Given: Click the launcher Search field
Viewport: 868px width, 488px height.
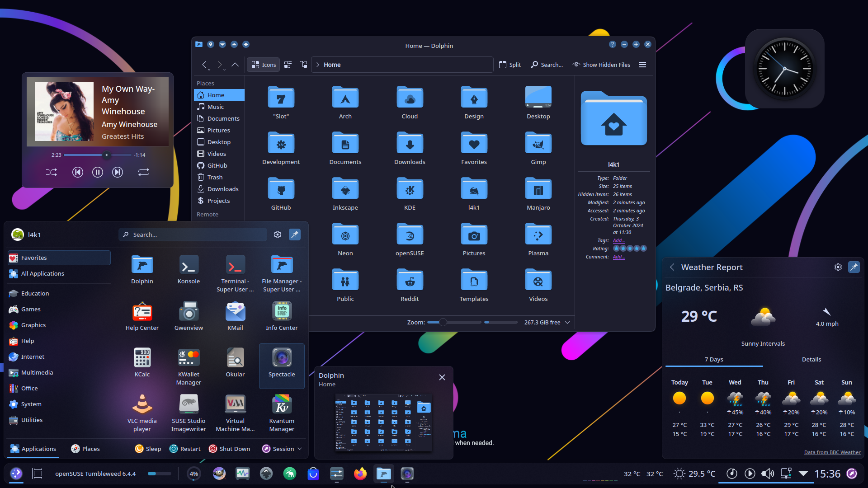Looking at the screenshot, I should [193, 235].
